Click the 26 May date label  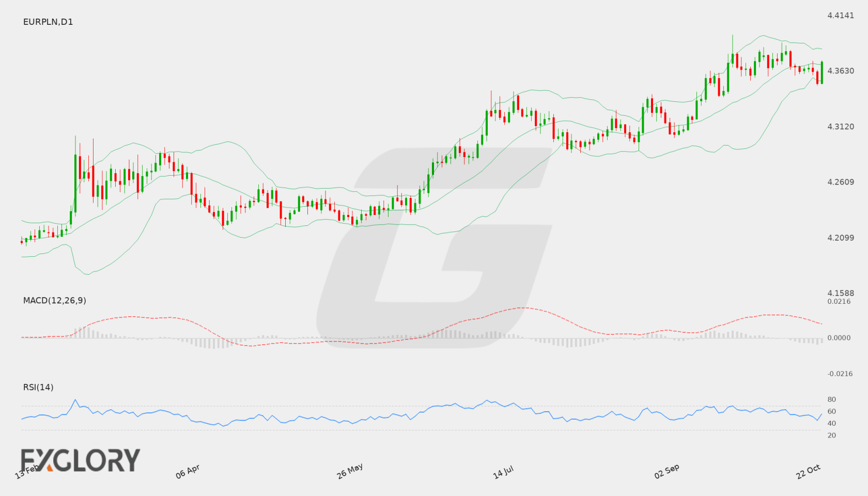click(350, 471)
